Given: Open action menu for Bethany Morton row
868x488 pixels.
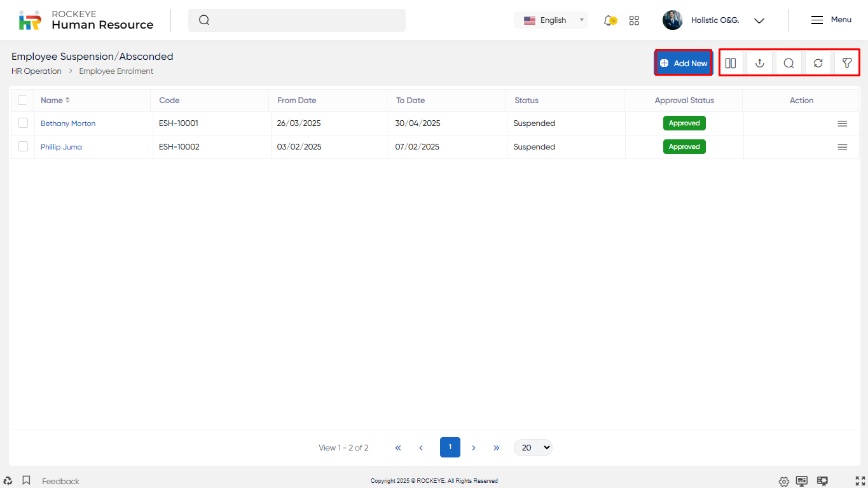Looking at the screenshot, I should point(842,123).
